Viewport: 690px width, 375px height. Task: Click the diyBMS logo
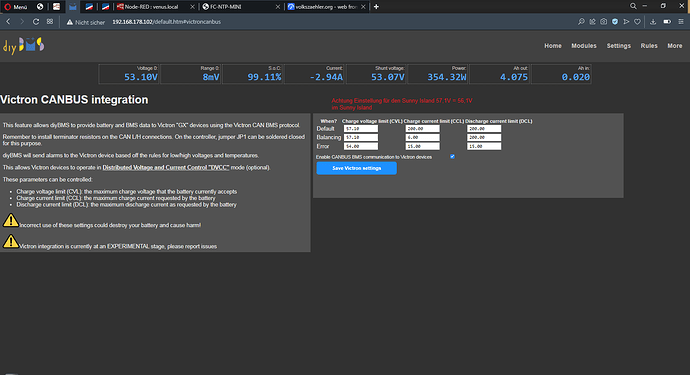tap(24, 45)
